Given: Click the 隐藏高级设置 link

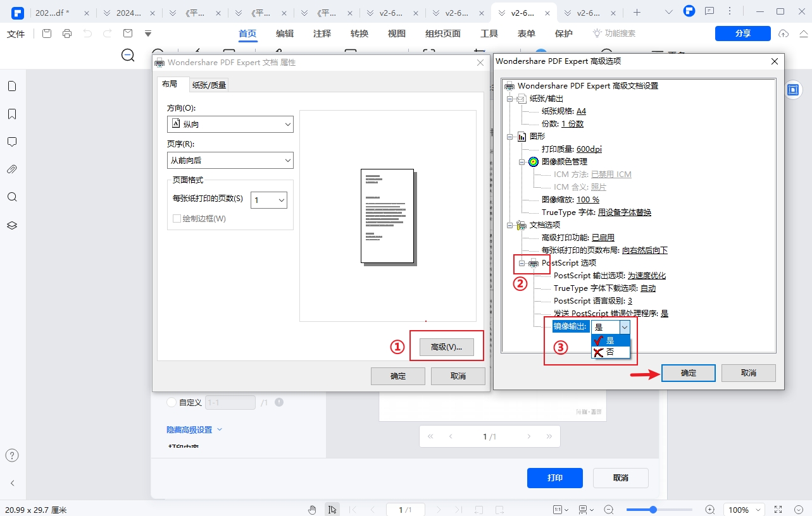Looking at the screenshot, I should [x=189, y=429].
